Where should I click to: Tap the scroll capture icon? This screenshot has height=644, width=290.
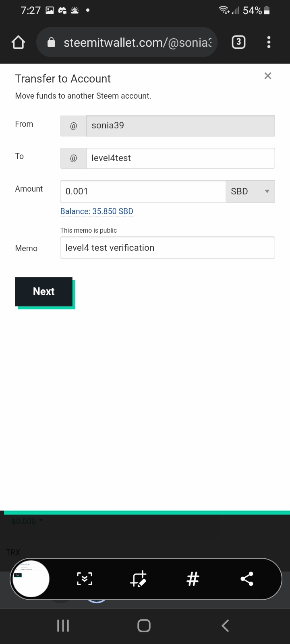coord(85,579)
